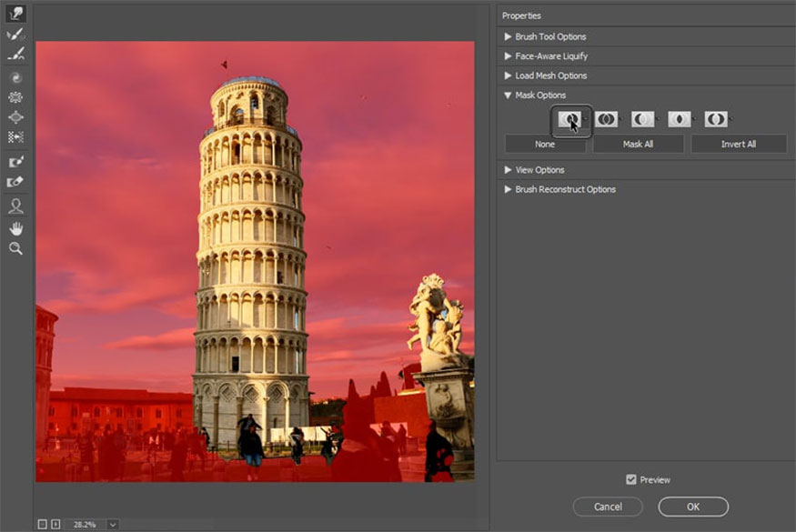Click the 28.2% zoom level field

click(85, 524)
